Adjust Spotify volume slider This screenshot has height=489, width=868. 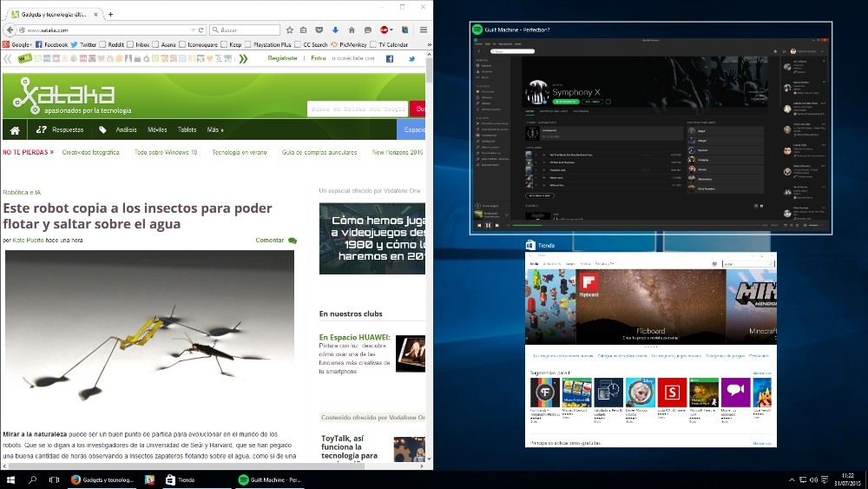click(x=814, y=226)
